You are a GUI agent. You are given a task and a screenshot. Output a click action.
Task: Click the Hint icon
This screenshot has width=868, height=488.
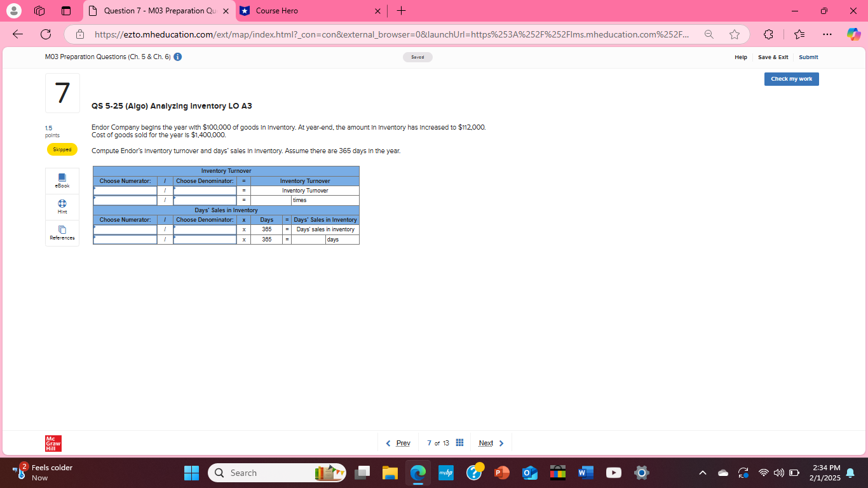point(62,207)
